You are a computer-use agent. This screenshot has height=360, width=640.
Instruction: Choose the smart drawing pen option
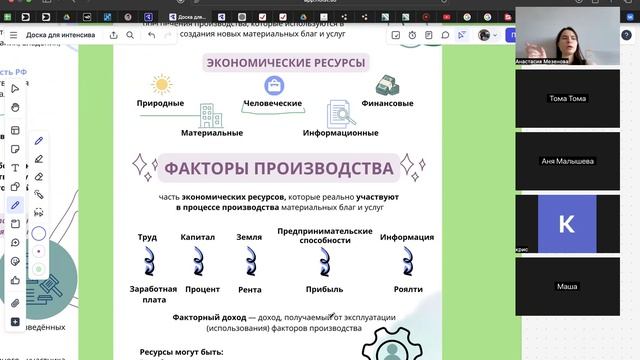[39, 194]
